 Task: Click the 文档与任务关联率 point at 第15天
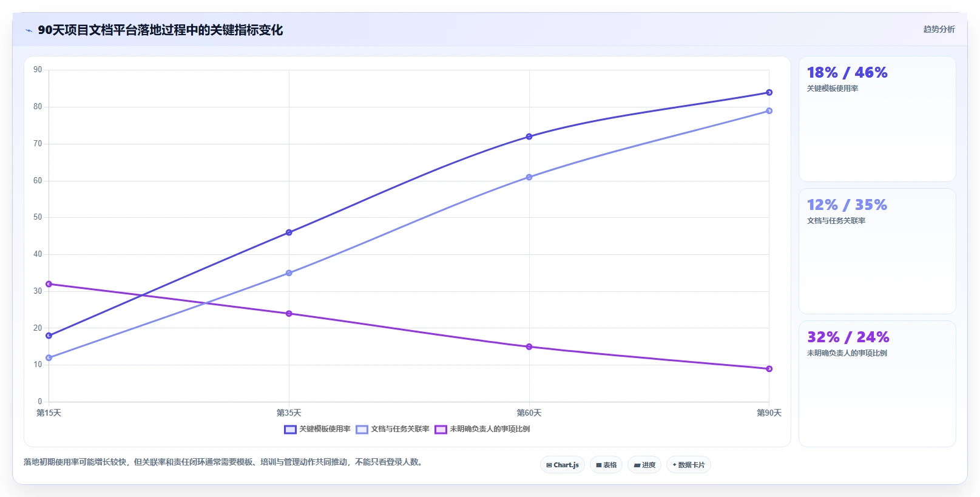coord(49,357)
